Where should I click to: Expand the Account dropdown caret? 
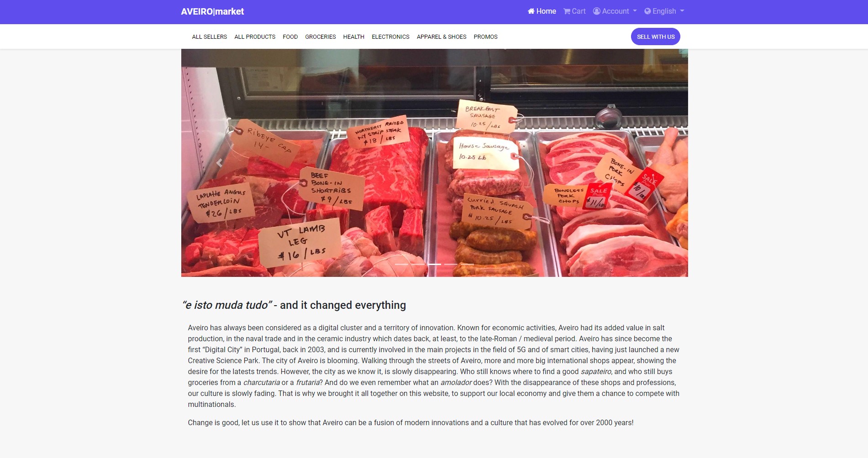[634, 11]
